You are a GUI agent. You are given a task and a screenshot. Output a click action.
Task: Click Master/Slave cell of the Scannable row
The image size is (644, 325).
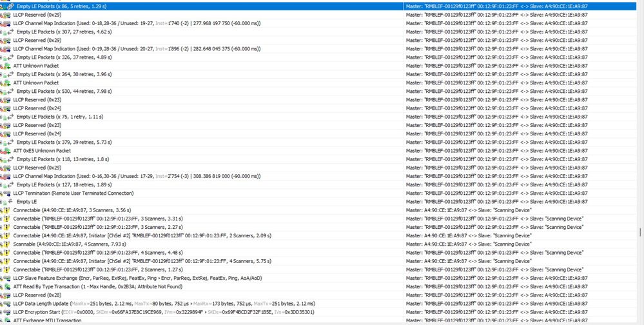[520, 244]
